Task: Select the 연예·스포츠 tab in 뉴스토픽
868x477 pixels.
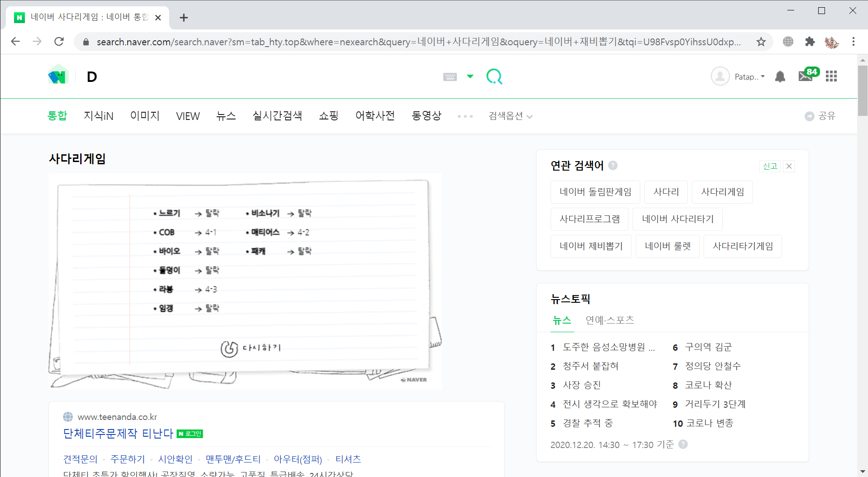Action: (x=610, y=320)
